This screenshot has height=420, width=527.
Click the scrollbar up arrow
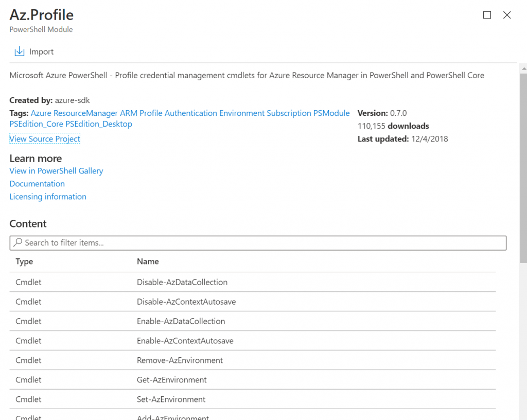(x=523, y=68)
